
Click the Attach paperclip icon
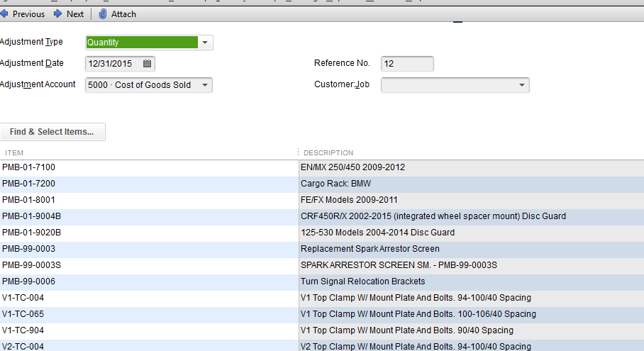click(x=103, y=14)
